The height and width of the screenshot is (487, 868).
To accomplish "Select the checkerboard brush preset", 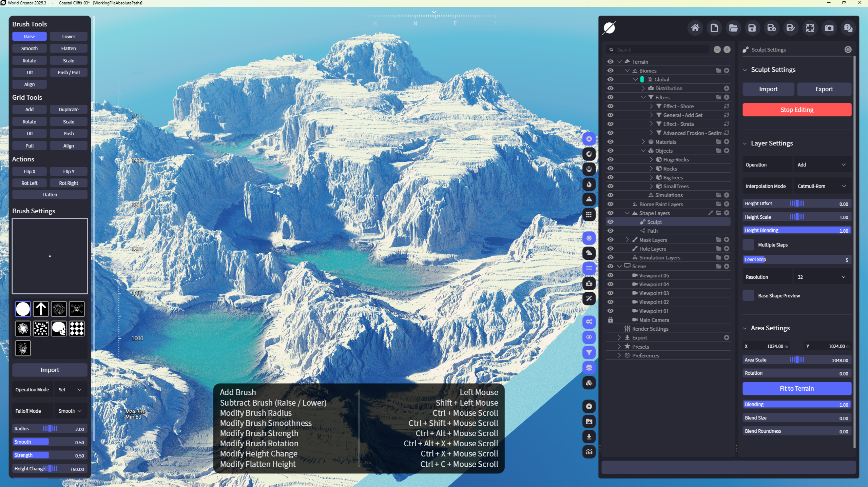I will pos(77,328).
